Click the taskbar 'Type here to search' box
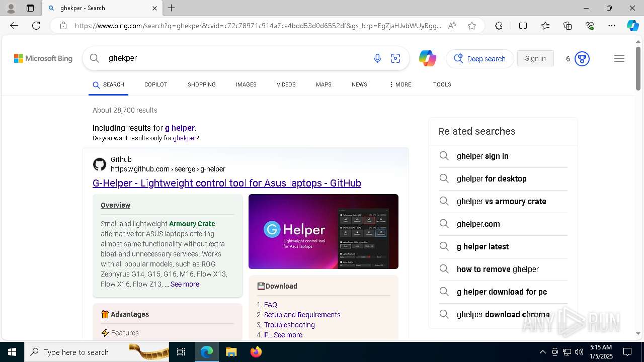Viewport: 644px width, 362px height. (97, 352)
